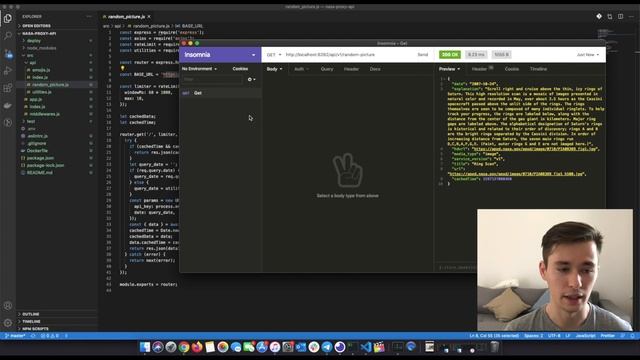Switch to request Header tab in Insomnia

click(351, 69)
